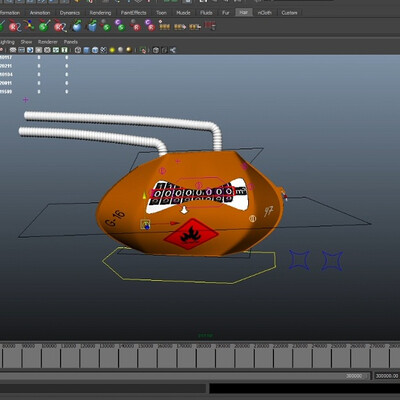The image size is (400, 400).
Task: Click the yellow-blue-green node hair shelf icon
Action: [29, 26]
